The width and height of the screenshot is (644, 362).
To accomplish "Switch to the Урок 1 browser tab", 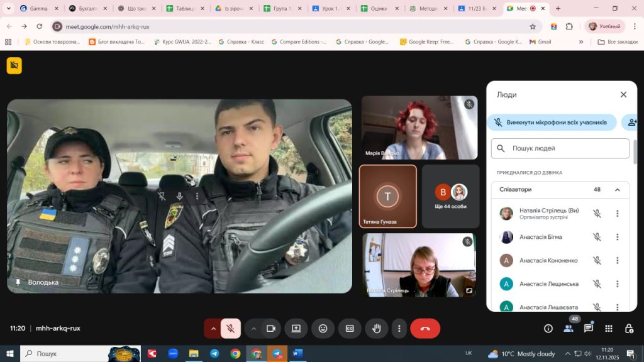I will pos(331,9).
